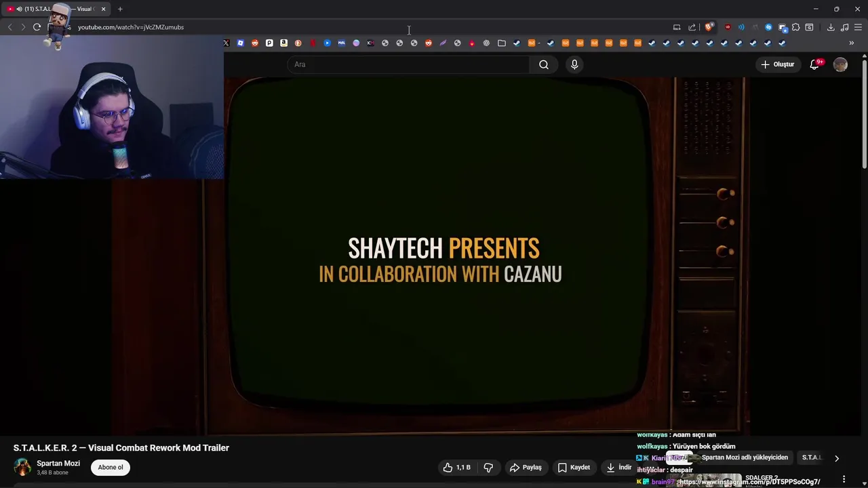Expand the bookmarks overflow chevron
This screenshot has width=868, height=488.
coord(851,43)
